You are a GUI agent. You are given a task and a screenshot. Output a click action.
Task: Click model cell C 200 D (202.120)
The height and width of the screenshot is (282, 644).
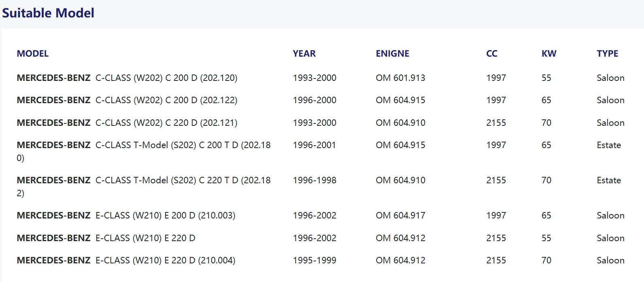click(x=127, y=78)
